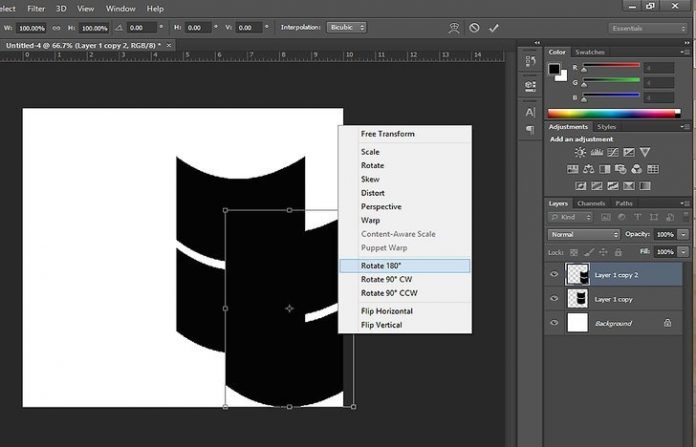Image resolution: width=696 pixels, height=447 pixels.
Task: Click the lock all padlock icon
Action: (x=618, y=252)
